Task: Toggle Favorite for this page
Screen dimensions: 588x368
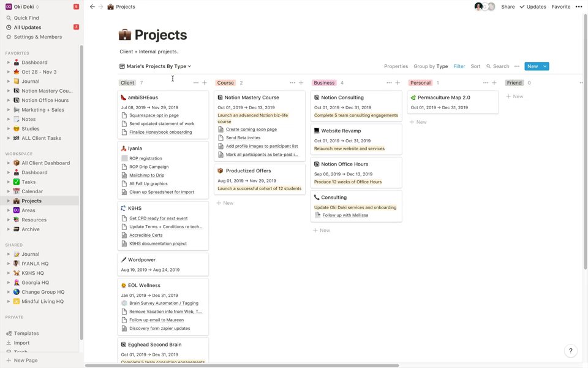Action: 560,7
